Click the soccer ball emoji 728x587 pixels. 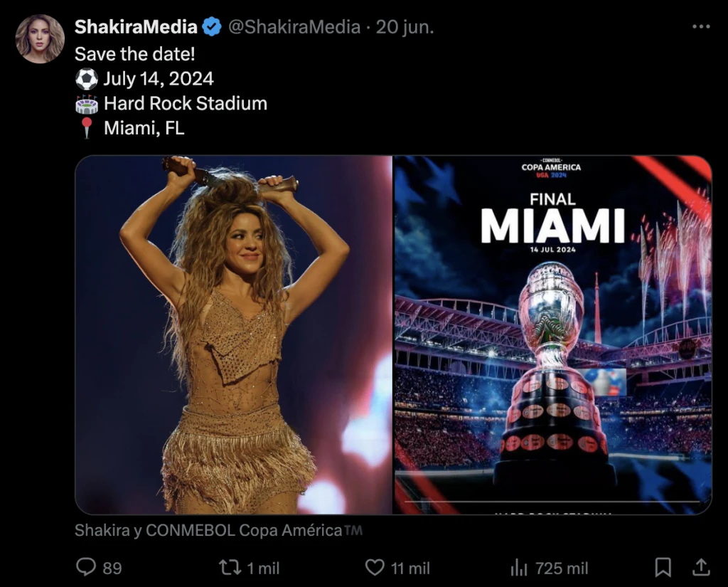tap(86, 78)
